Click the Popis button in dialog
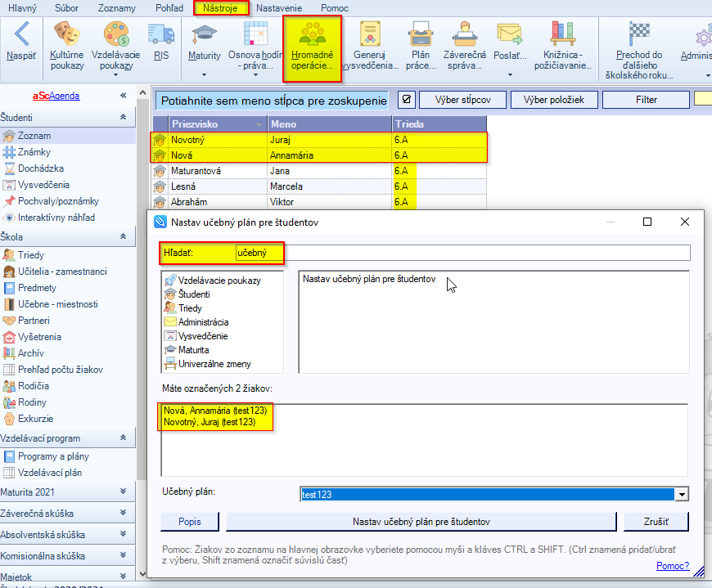 (x=189, y=521)
